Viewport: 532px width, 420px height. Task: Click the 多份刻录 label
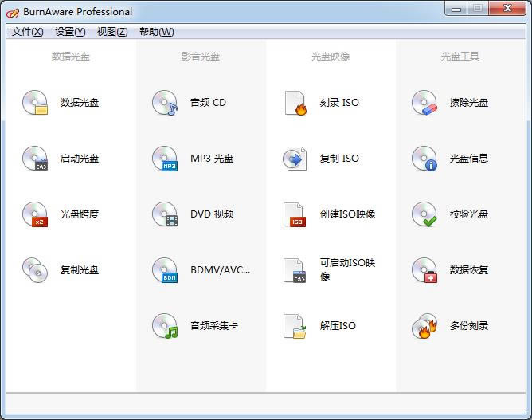tap(469, 326)
